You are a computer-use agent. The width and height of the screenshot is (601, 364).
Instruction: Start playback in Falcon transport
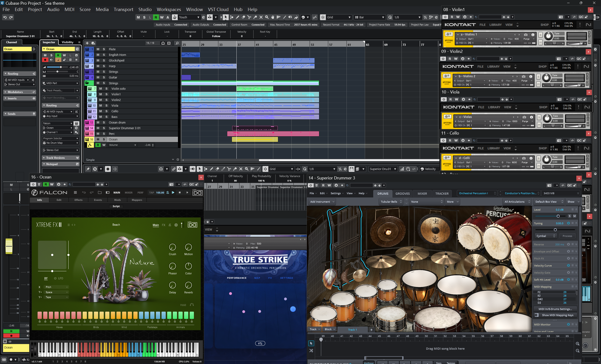[187, 193]
